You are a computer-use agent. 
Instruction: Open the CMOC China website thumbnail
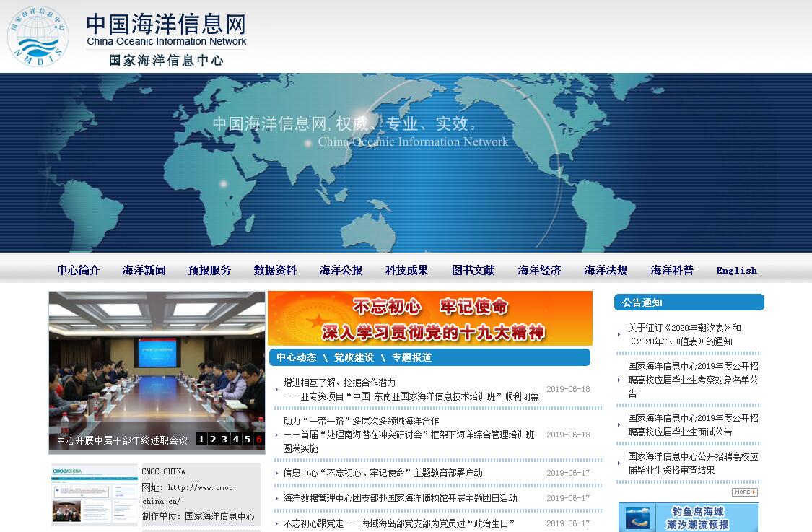click(x=95, y=494)
